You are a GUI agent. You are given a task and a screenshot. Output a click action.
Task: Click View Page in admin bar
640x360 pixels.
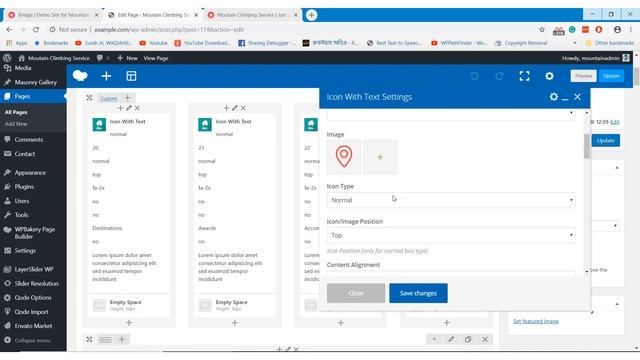point(156,58)
